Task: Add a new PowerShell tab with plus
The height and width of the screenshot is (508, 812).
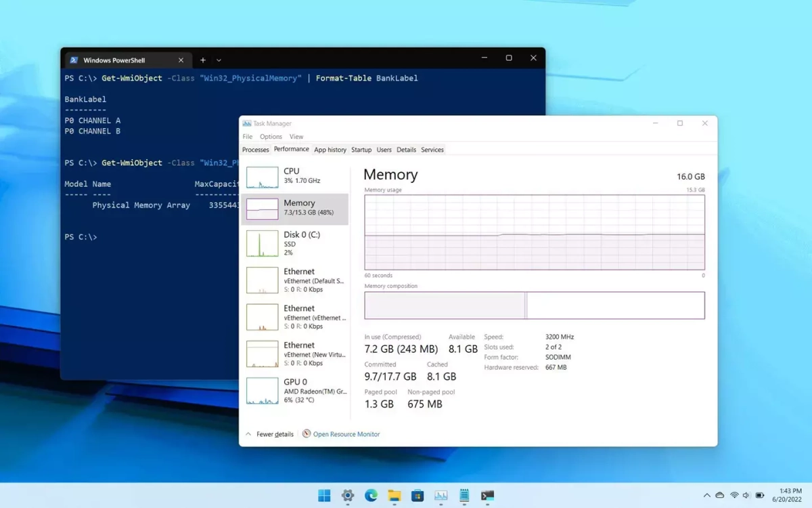Action: point(202,60)
